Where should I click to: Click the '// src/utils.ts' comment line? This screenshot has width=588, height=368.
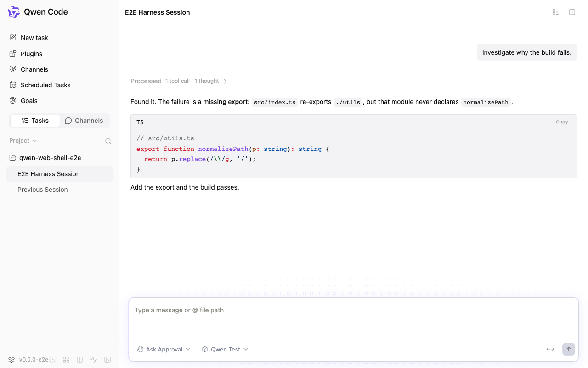(x=165, y=138)
